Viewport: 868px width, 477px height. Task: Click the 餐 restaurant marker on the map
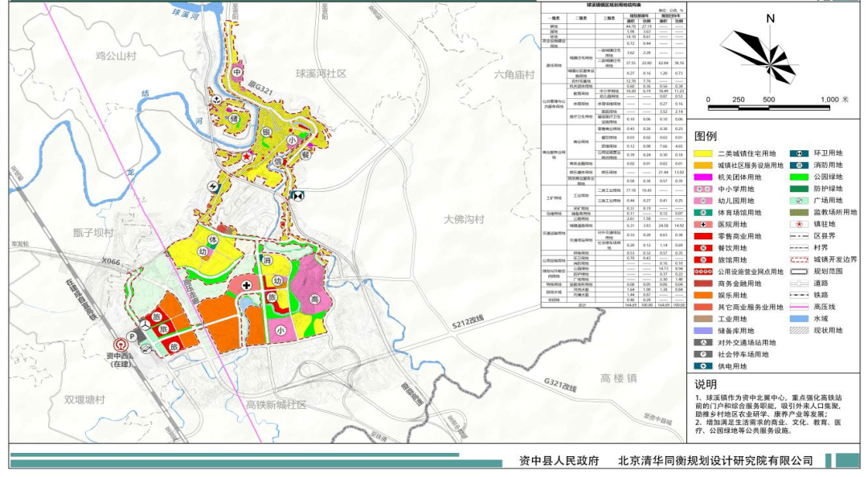point(305,154)
